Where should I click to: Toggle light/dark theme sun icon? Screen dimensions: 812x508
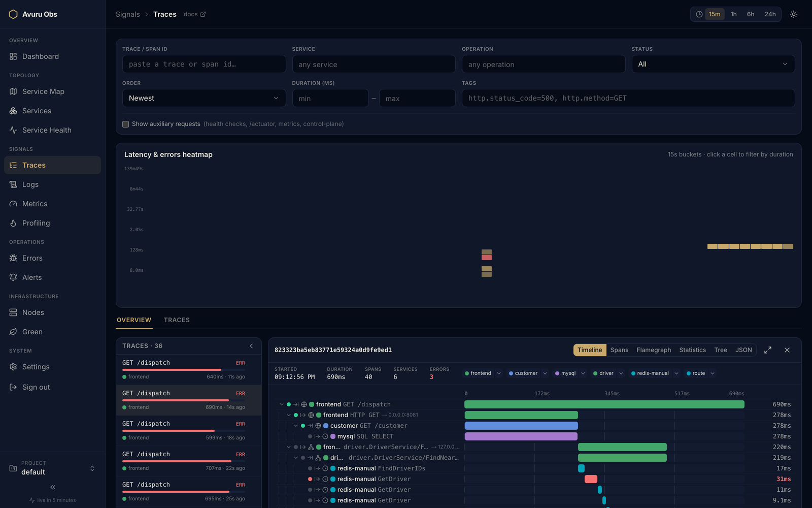pos(794,14)
